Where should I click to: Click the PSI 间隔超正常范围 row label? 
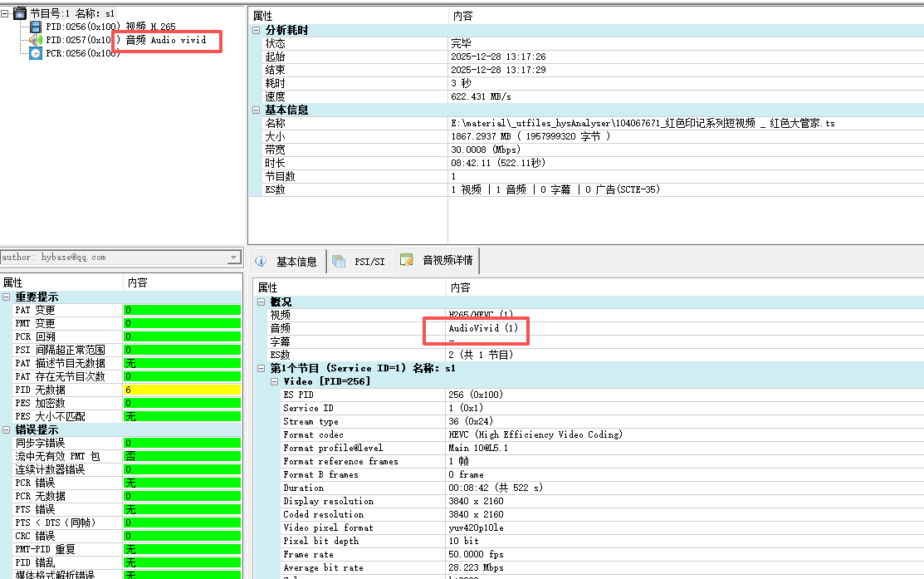coord(60,350)
